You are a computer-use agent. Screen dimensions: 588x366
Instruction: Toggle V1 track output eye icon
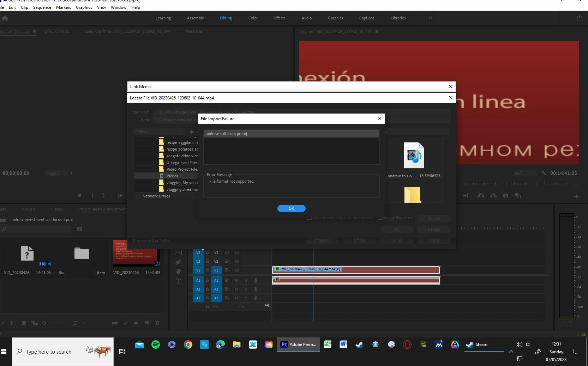237,270
